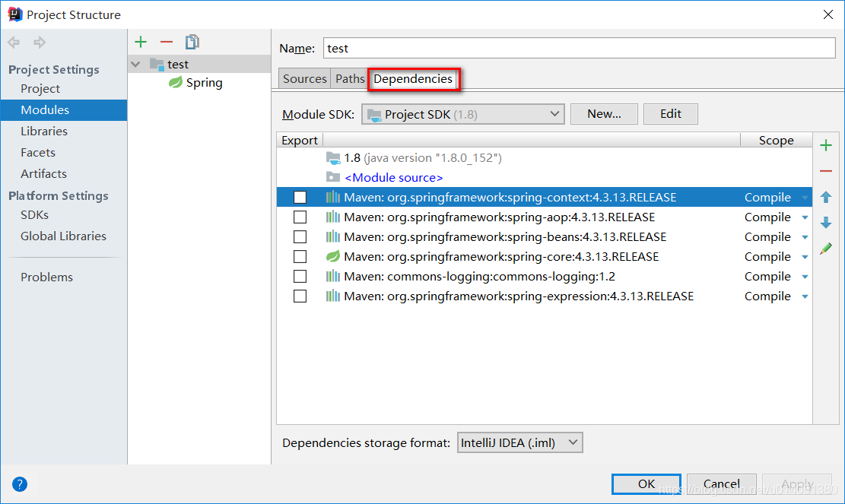Toggle export checkbox for commons-logging

coord(300,276)
